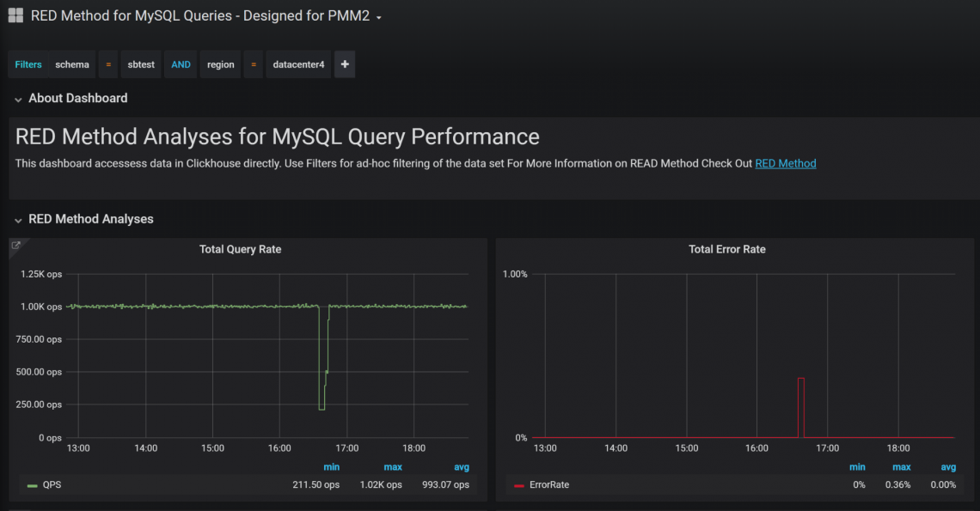Edit the sbtest filter value
980x511 pixels.
(x=140, y=64)
